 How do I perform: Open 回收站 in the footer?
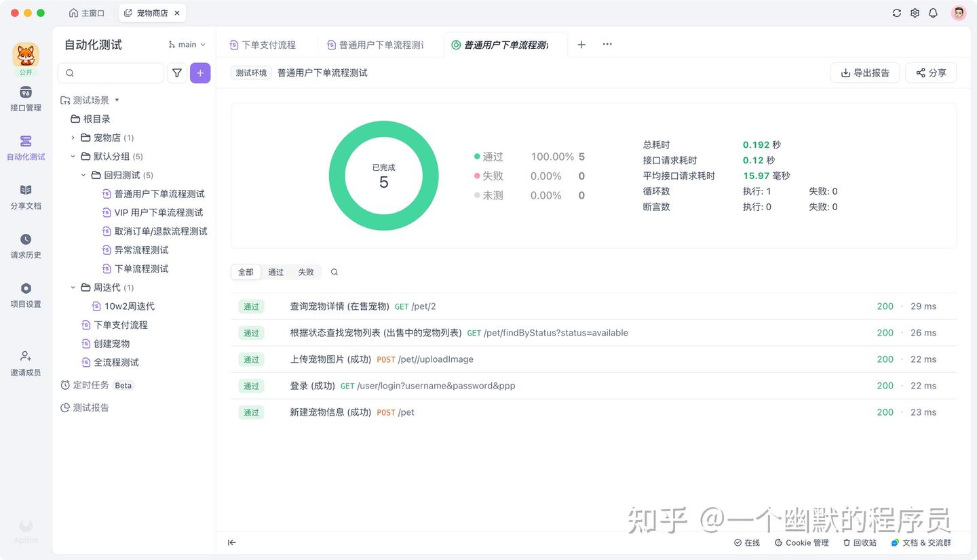coord(860,542)
